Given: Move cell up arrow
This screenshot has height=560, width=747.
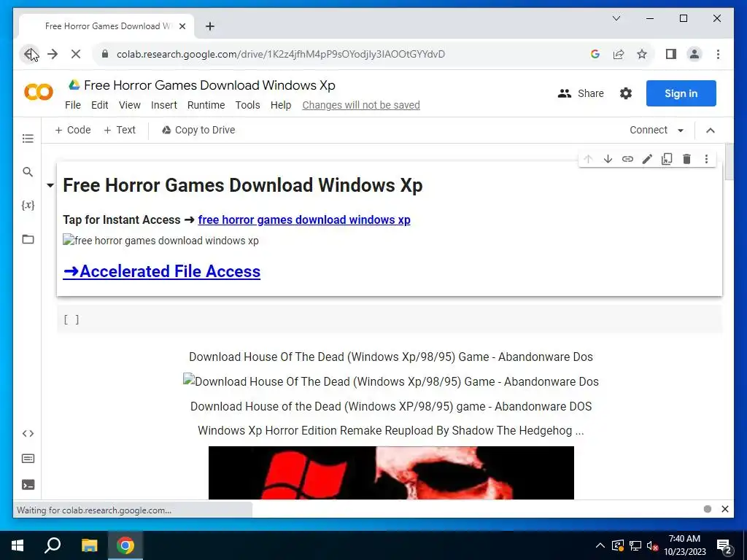Looking at the screenshot, I should (x=588, y=159).
